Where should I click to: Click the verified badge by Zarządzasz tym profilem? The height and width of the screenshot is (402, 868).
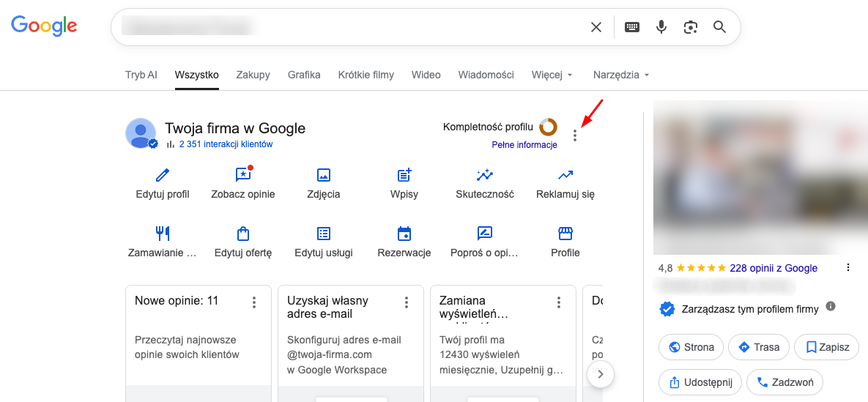tap(667, 309)
